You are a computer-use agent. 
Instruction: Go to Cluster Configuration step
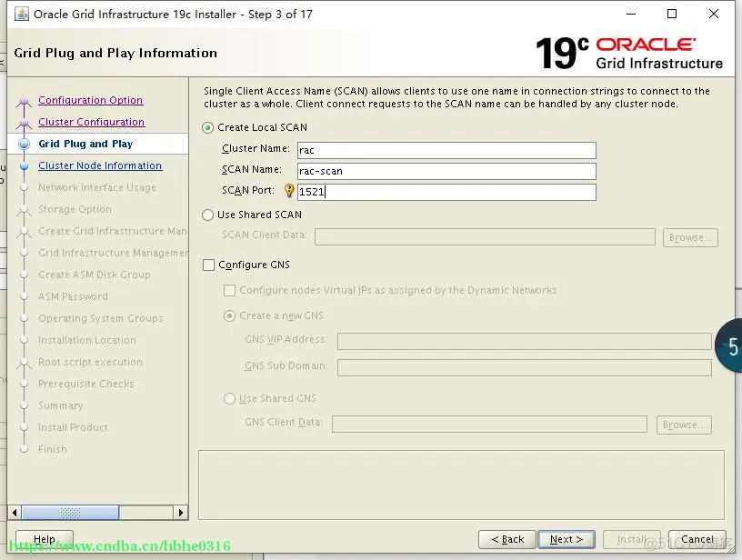pos(91,122)
